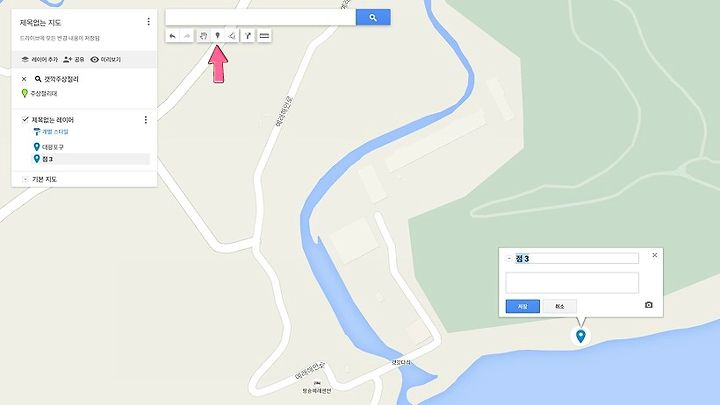Viewport: 720px width, 405px height.
Task: Select the add marker pin tool
Action: coord(218,36)
